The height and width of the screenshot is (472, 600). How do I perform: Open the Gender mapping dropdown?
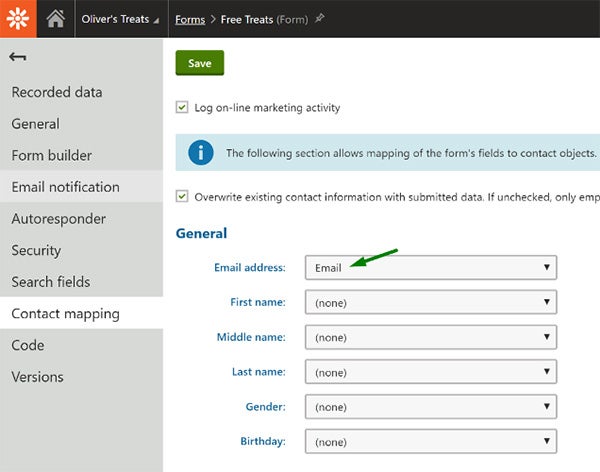coord(430,407)
